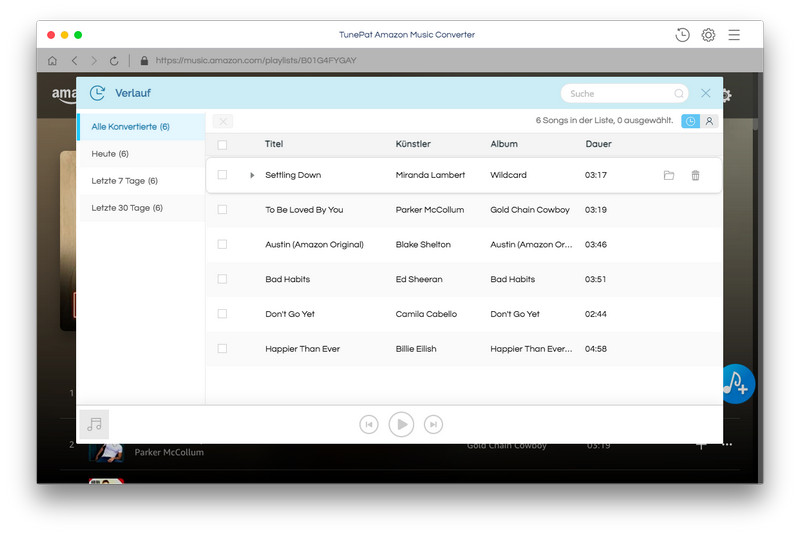
Task: Close the Verlauf history dialog
Action: 706,93
